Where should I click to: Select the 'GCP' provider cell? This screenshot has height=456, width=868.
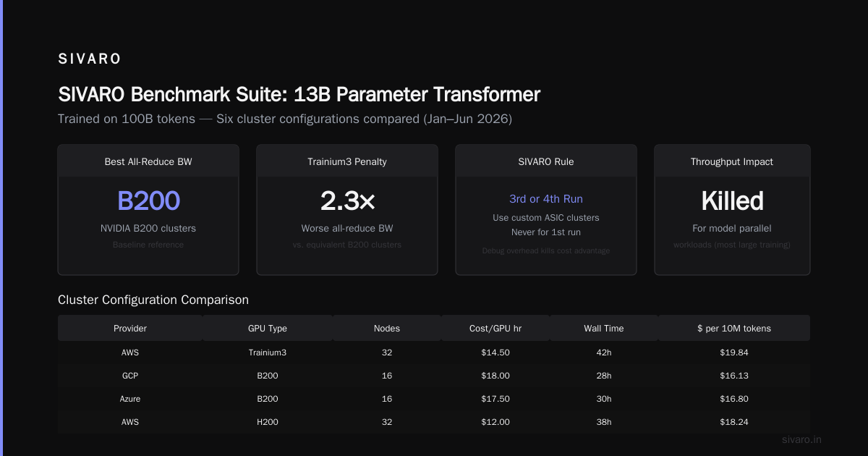[130, 376]
